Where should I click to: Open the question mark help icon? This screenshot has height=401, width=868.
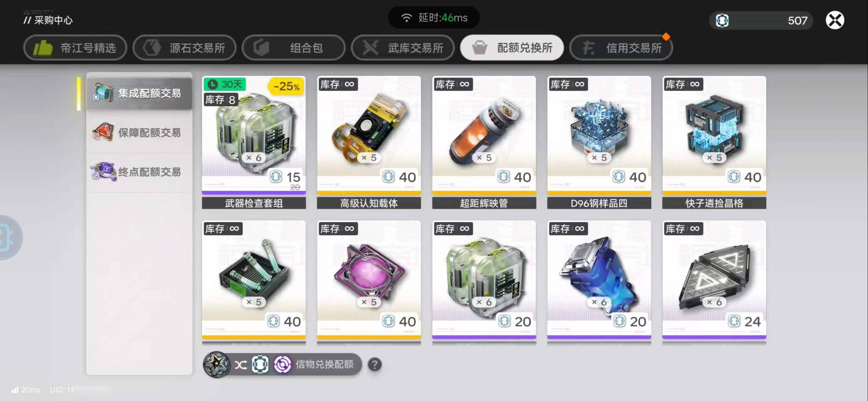375,365
